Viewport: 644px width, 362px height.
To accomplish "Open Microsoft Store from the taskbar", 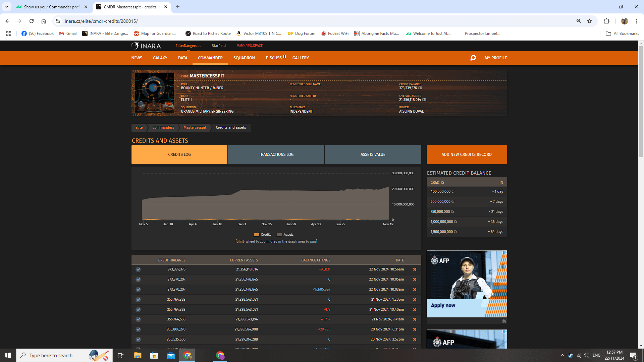I will (154, 355).
